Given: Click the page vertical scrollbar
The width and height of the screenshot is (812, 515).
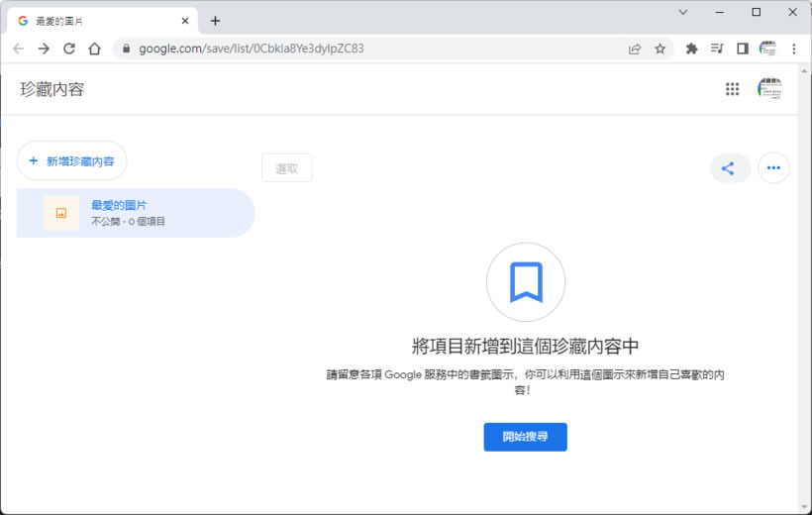Looking at the screenshot, I should pos(804,287).
